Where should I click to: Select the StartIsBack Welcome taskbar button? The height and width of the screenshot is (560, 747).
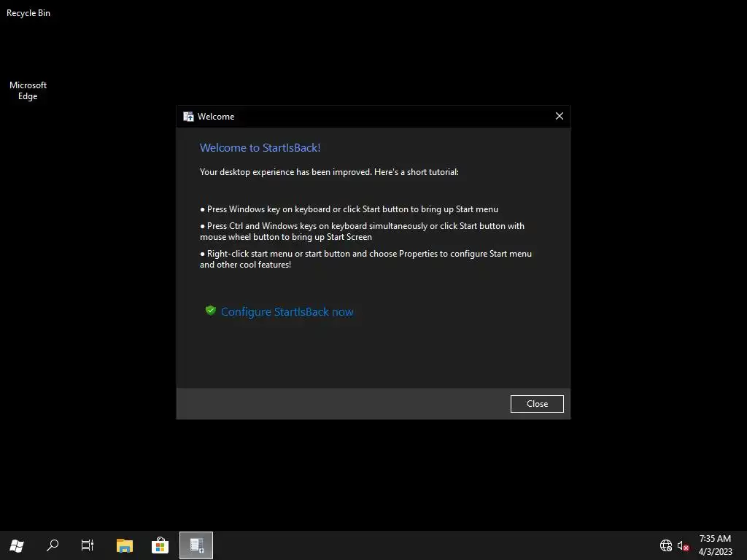(x=196, y=545)
